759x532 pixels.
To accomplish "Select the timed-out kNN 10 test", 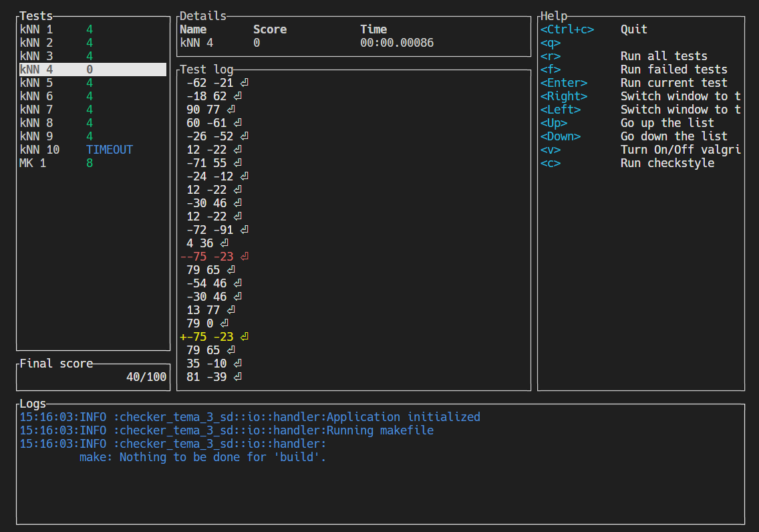I will 40,149.
